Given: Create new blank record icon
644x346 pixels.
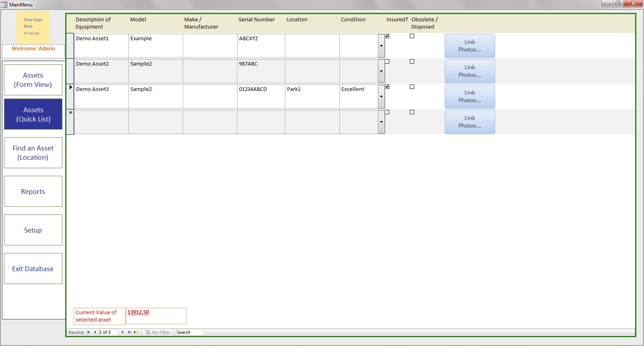Looking at the screenshot, I should click(137, 332).
